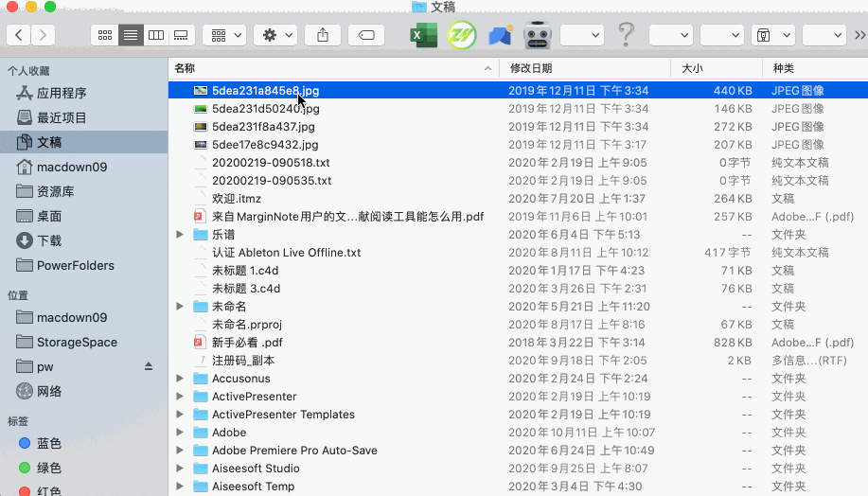Select the Aiseesoft Temp folder icon
Screen dimensions: 868x496
[201, 486]
